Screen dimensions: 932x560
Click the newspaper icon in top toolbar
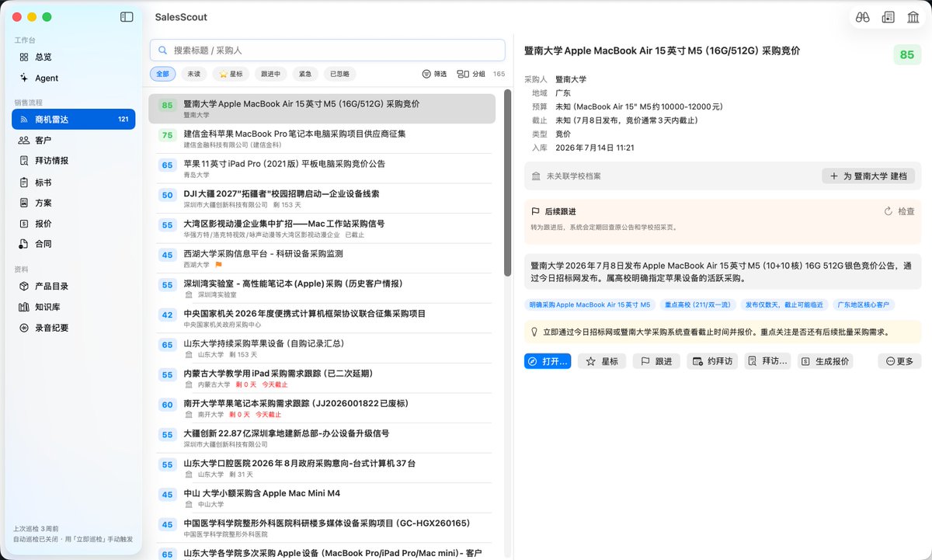(889, 16)
